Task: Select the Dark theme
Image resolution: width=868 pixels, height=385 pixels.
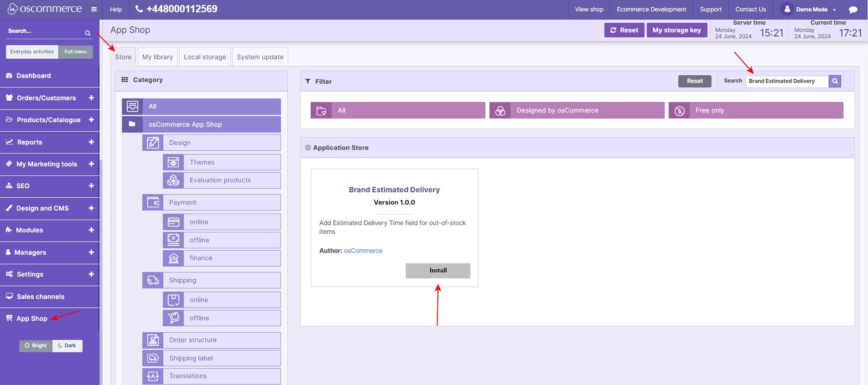Action: [x=68, y=346]
